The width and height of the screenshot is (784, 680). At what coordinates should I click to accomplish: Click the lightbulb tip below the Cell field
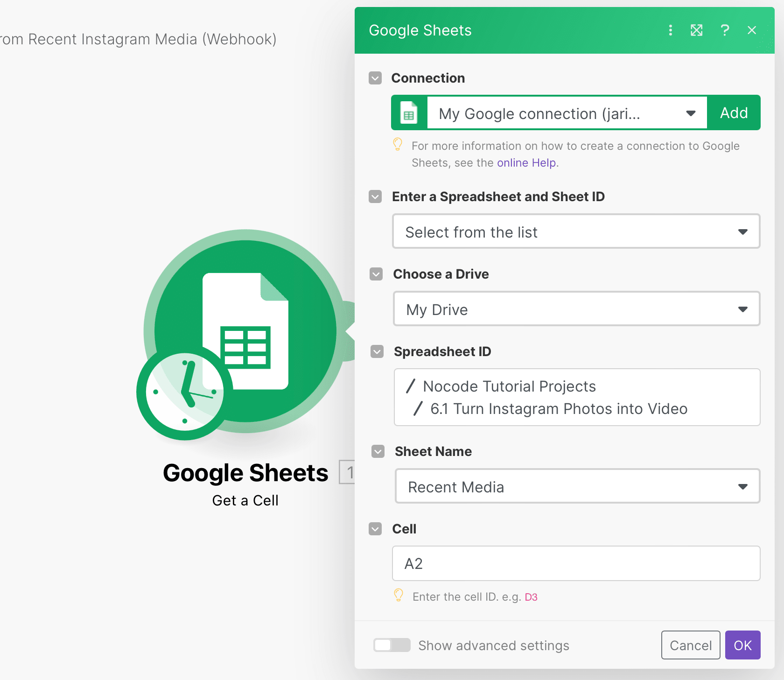398,595
